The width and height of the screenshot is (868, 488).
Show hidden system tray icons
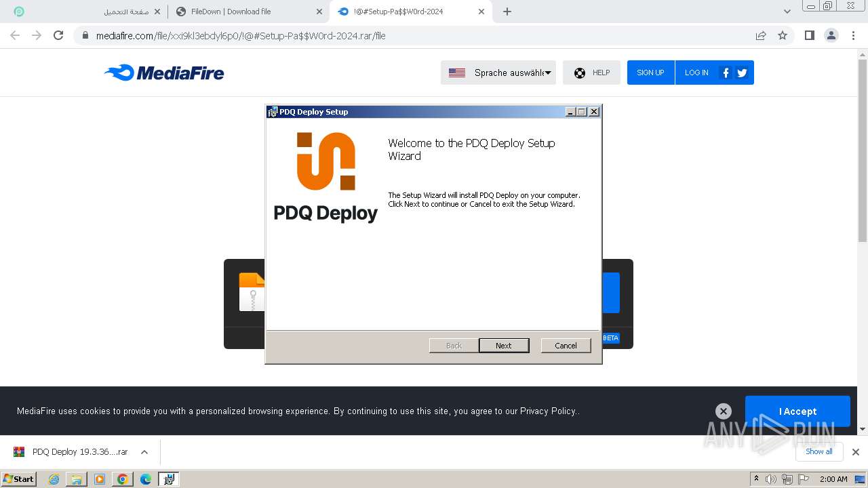[756, 479]
